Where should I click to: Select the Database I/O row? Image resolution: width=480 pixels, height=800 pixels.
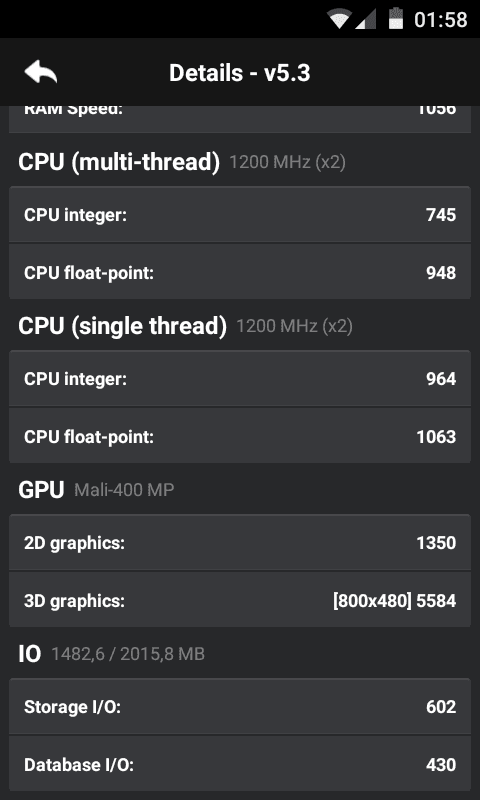point(240,764)
